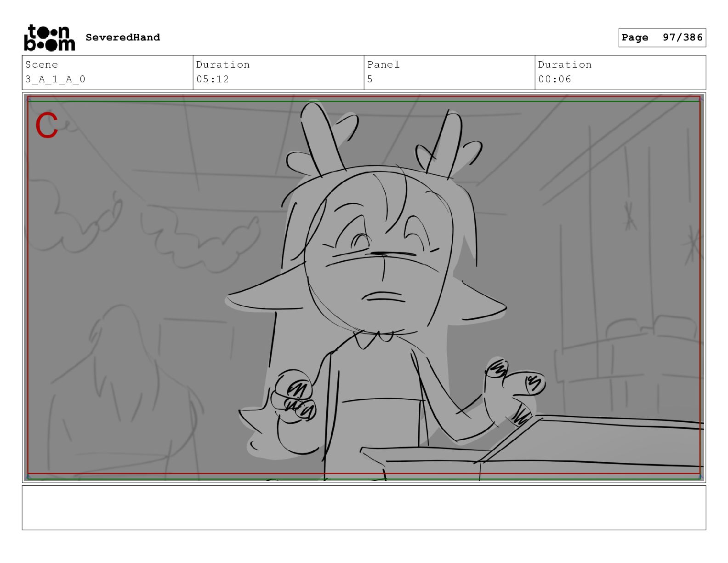
Task: Click the Toon Boom logo
Action: click(x=49, y=37)
